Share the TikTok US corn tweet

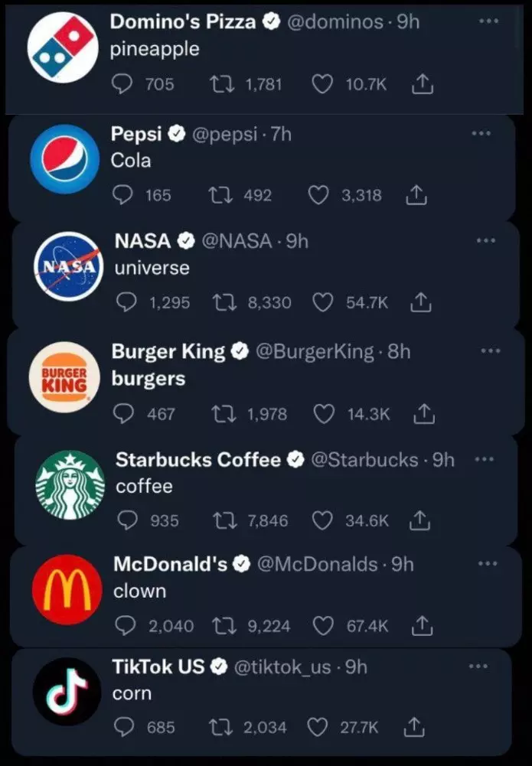(414, 727)
